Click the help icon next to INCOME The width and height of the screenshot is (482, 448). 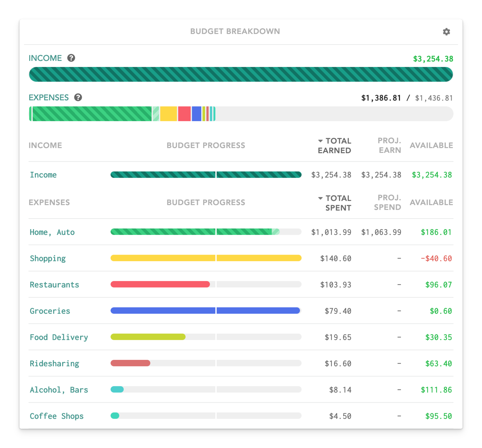[71, 58]
